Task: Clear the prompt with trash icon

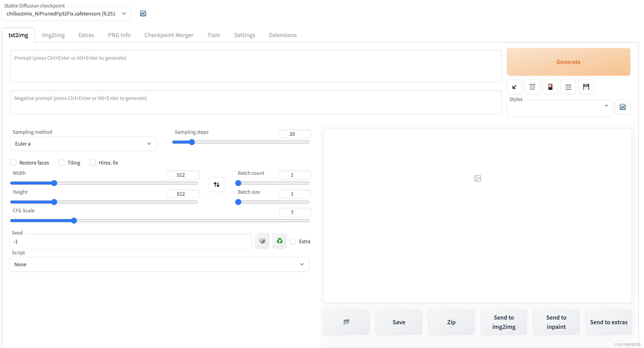Action: (x=532, y=87)
